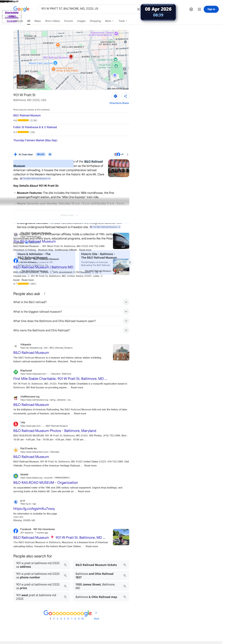The height and width of the screenshot is (644, 225).
Task: Open the AI Overview three-dot options menu
Action: click(128, 154)
